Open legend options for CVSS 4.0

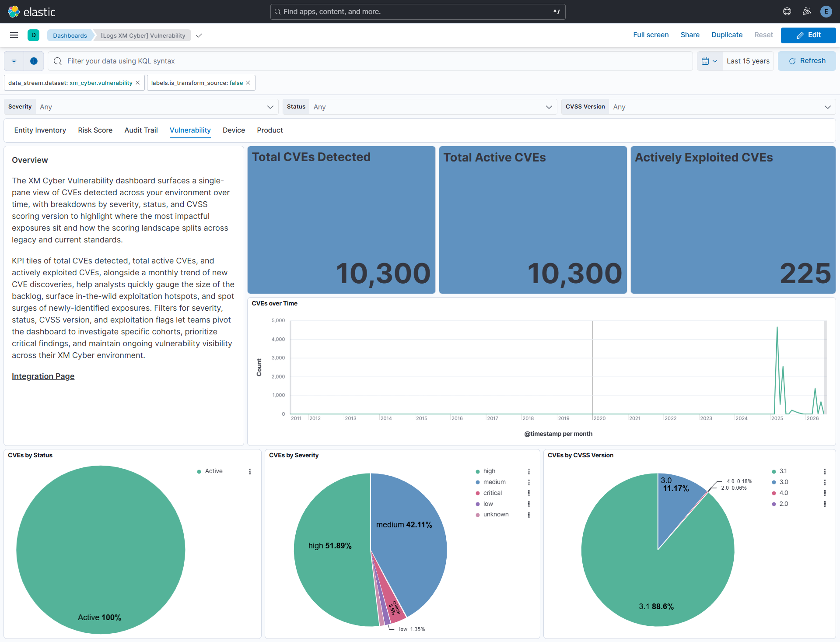click(x=825, y=493)
